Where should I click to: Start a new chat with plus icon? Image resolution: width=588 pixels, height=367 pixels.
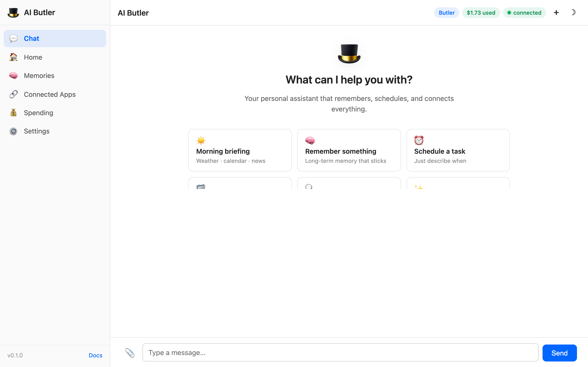click(x=556, y=13)
